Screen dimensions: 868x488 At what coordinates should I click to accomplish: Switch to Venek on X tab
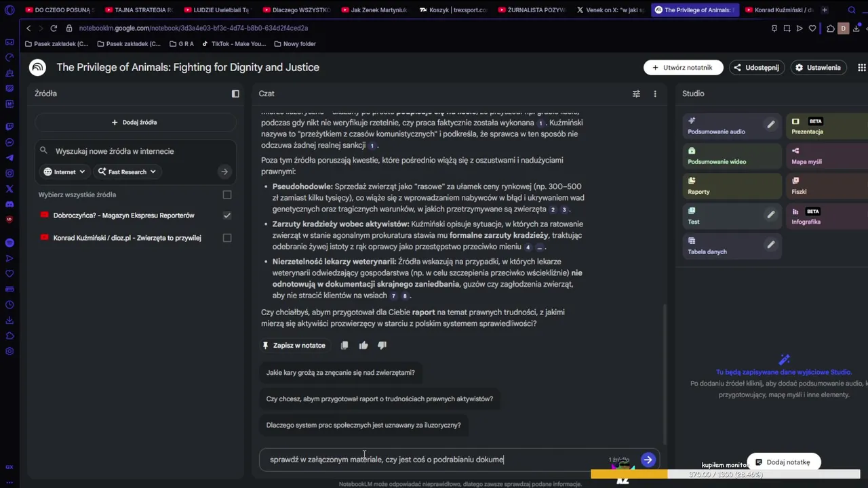pos(611,10)
